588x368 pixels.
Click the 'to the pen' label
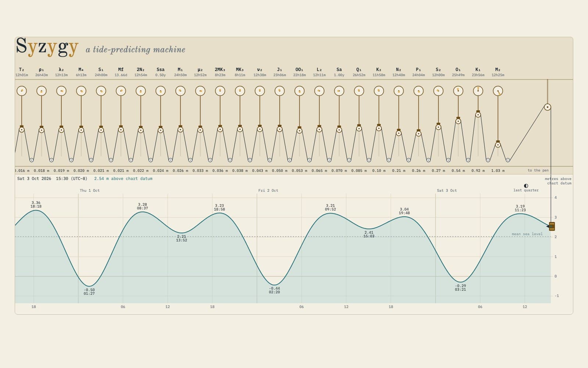coord(538,170)
